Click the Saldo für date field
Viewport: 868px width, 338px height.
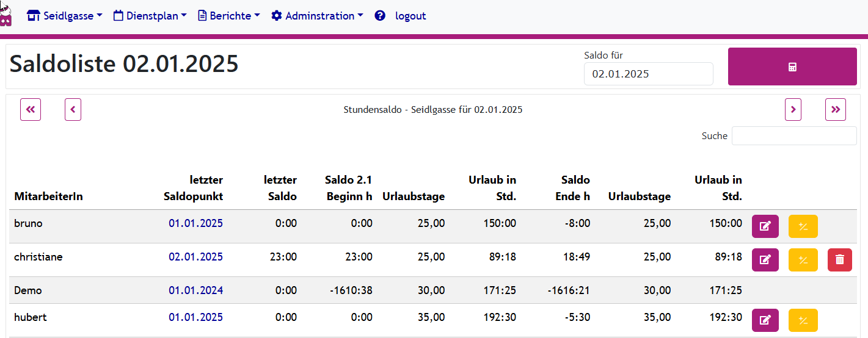click(648, 74)
